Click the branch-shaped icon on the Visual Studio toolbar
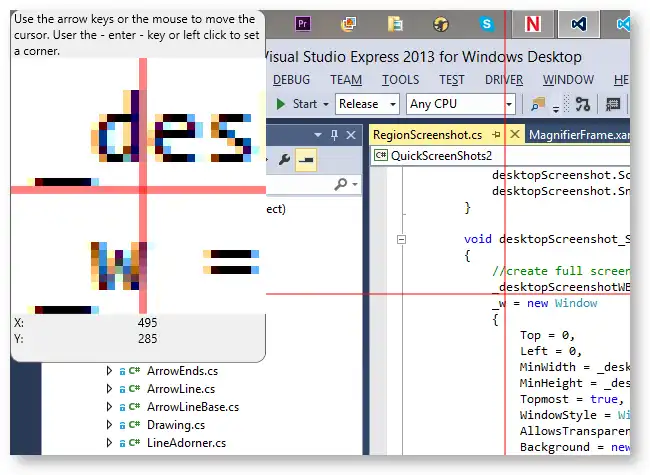This screenshot has height=475, width=650. click(582, 104)
